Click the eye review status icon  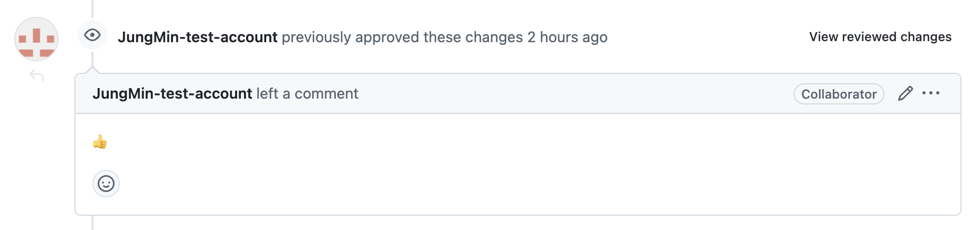coord(92,35)
